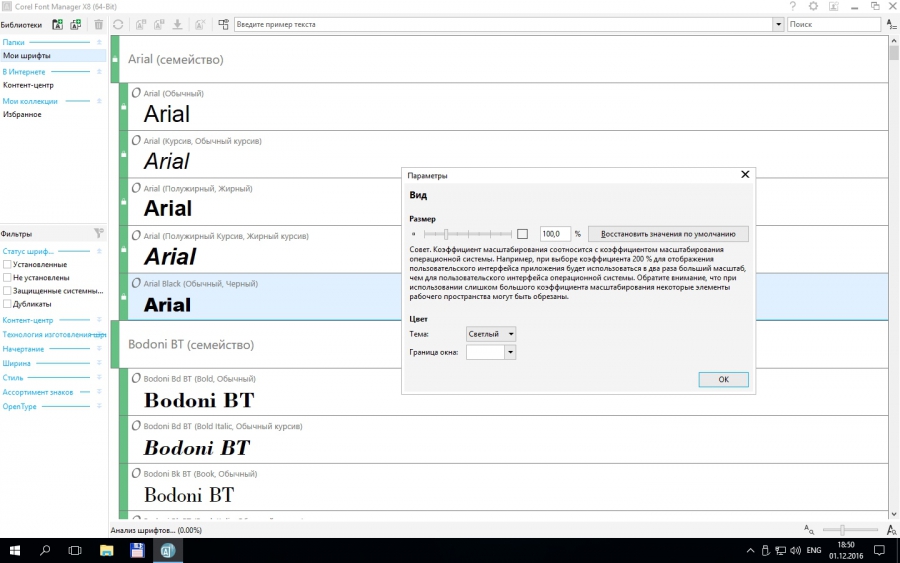900x563 pixels.
Task: Click the refresh icon in the toolbar
Action: (119, 24)
